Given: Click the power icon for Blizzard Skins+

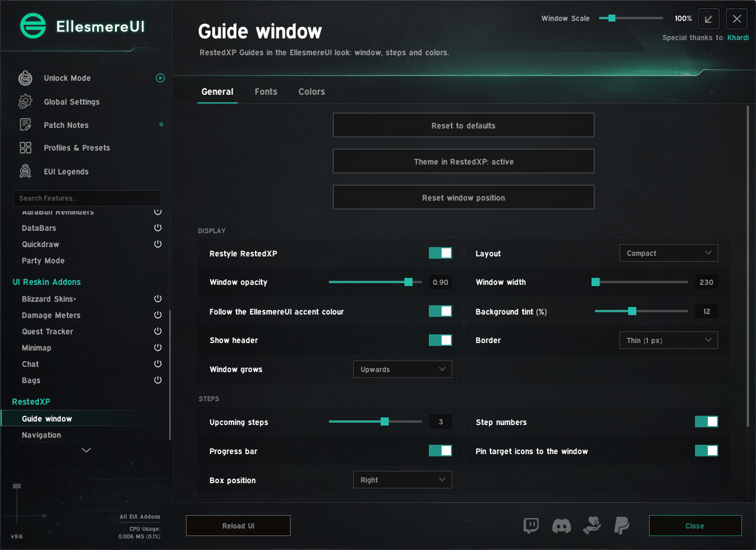Looking at the screenshot, I should pos(158,299).
